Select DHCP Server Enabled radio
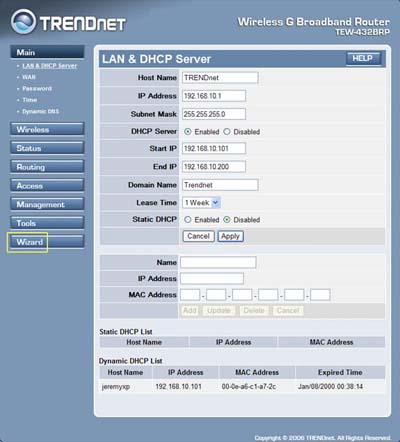 click(x=188, y=132)
